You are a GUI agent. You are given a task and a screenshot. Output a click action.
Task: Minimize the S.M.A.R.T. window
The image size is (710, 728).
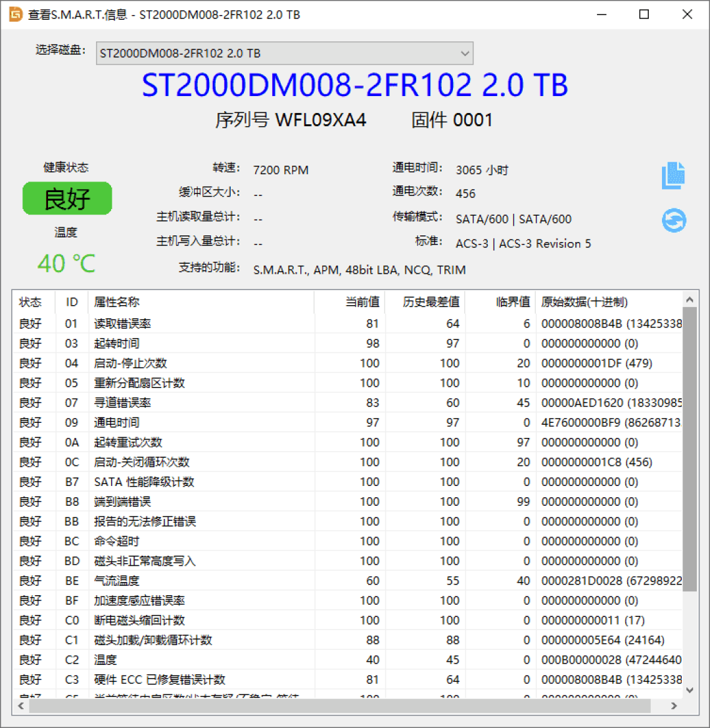(602, 14)
